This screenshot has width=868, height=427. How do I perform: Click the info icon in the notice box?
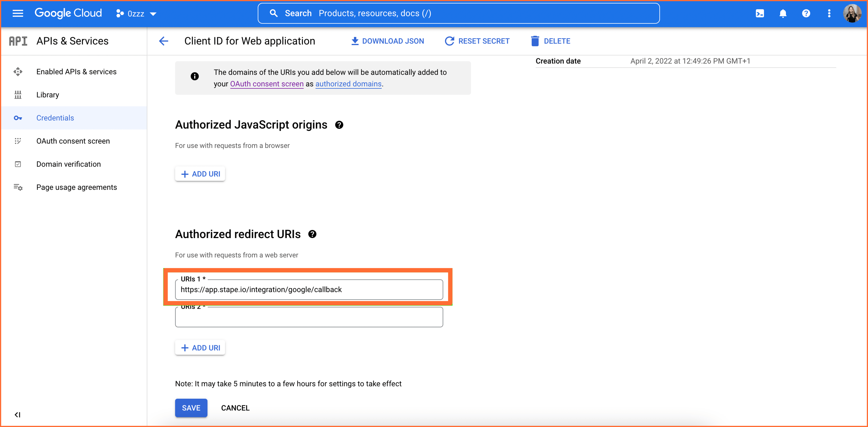pyautogui.click(x=194, y=76)
